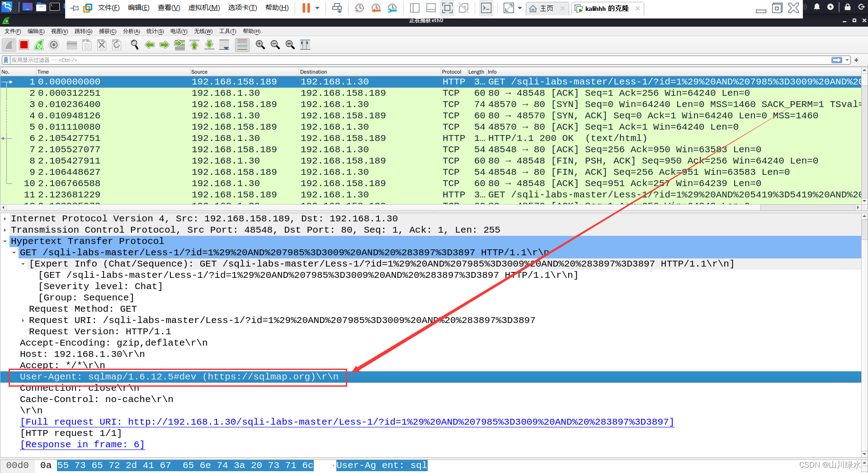Collapse the Hypertext Transfer Protocol section
Screen dimensions: 868x473
pyautogui.click(x=5, y=241)
